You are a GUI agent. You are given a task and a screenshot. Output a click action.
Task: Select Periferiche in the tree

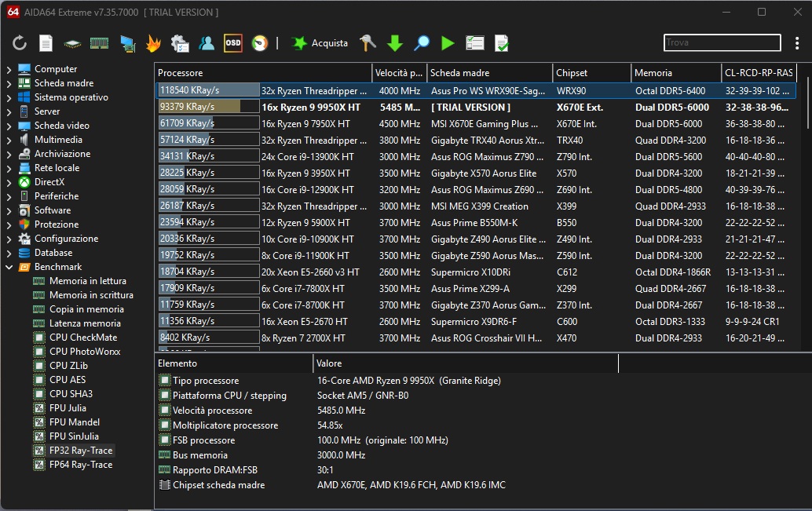[57, 196]
